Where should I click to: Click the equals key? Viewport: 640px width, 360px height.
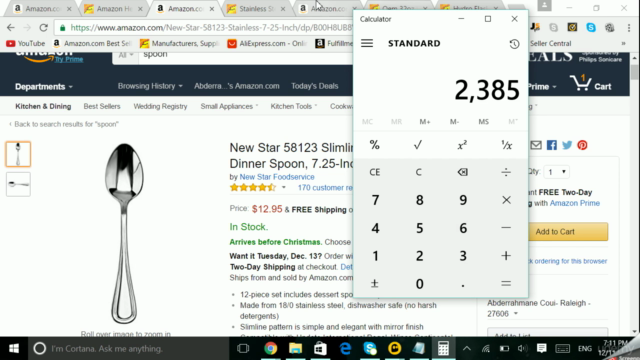coord(506,283)
